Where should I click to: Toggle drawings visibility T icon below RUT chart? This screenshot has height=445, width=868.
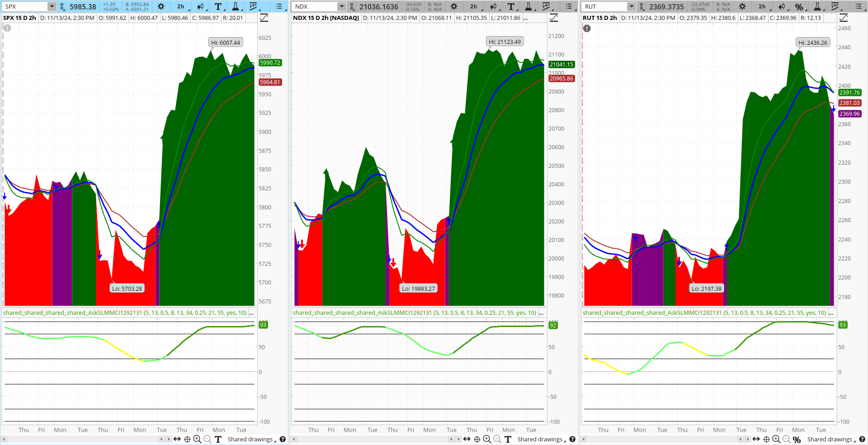pos(797,439)
